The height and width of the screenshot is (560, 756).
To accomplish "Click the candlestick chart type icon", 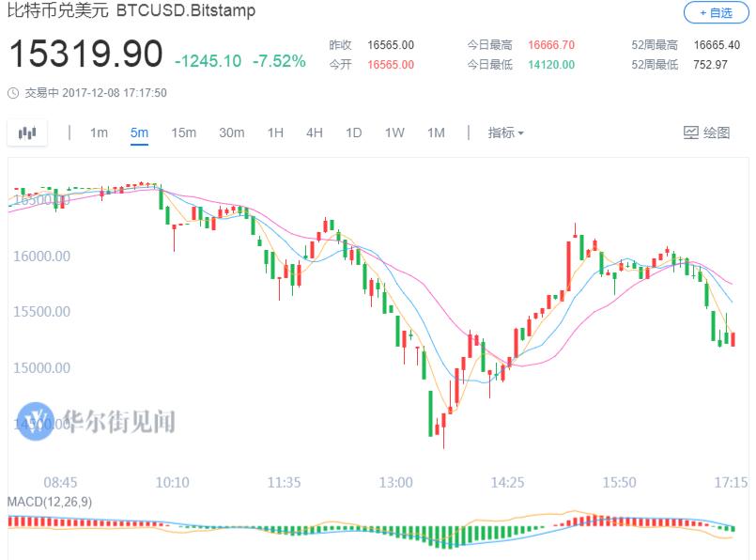I will pyautogui.click(x=27, y=133).
